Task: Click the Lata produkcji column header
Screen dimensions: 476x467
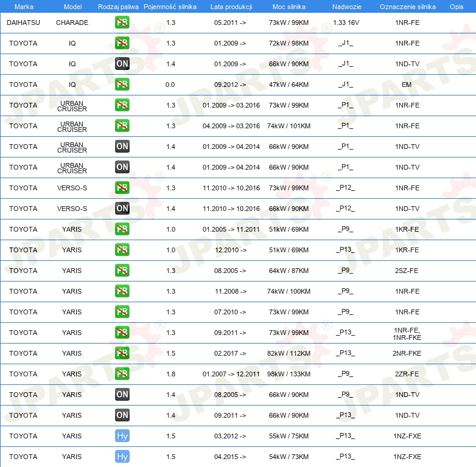Action: click(x=231, y=7)
